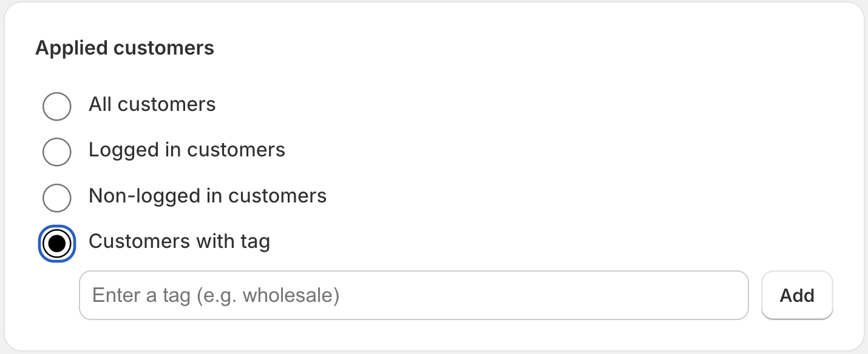
Task: Deselect Customers with tag by clicking another option
Action: click(56, 106)
